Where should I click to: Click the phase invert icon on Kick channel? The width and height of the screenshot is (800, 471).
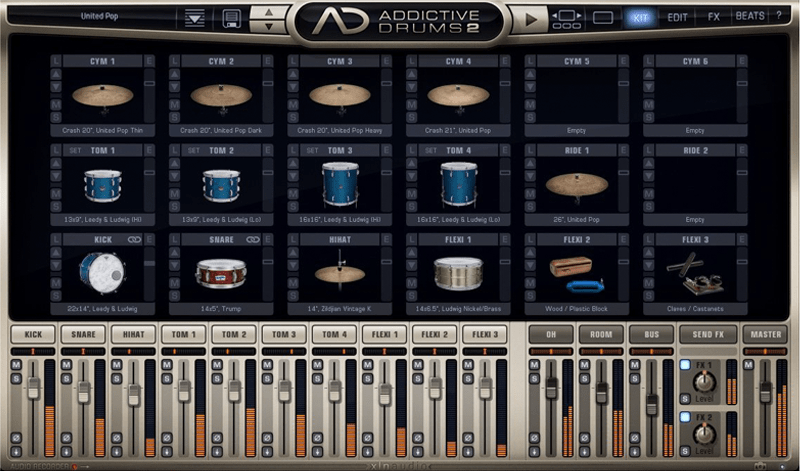click(x=16, y=438)
